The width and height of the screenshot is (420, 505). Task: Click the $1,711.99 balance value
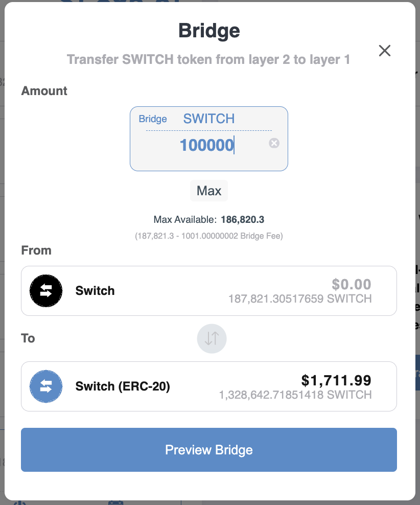pyautogui.click(x=336, y=380)
